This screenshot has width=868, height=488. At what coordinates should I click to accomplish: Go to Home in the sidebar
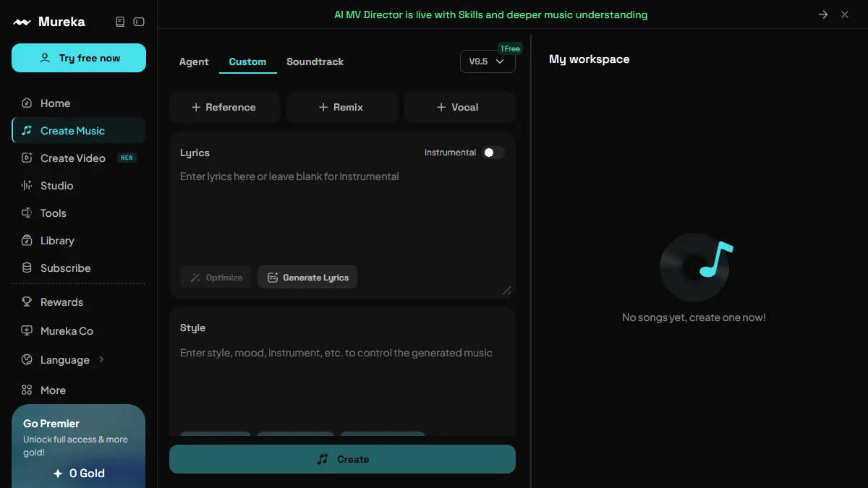(79, 103)
